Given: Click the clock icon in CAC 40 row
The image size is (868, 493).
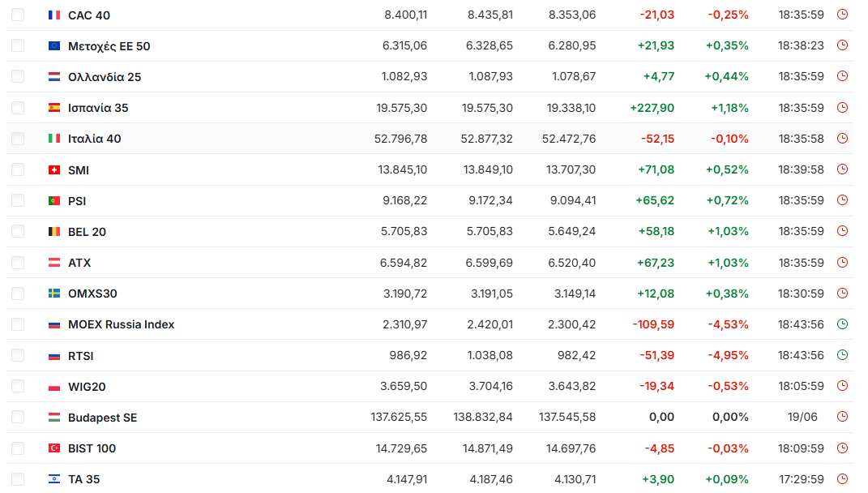Looking at the screenshot, I should [x=843, y=15].
